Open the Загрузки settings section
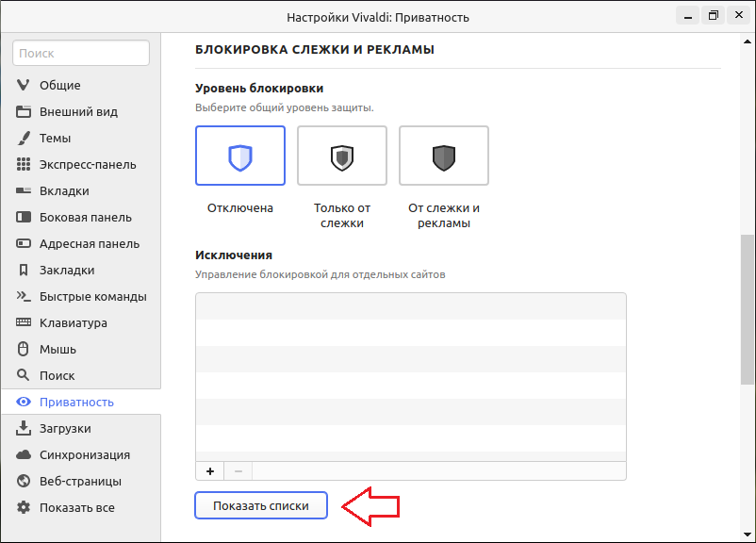This screenshot has width=756, height=543. (81, 428)
